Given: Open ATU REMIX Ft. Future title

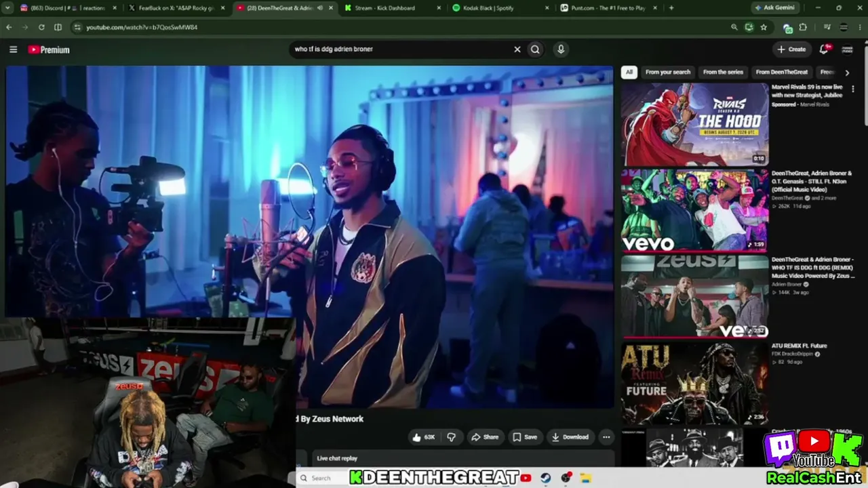Looking at the screenshot, I should 799,346.
